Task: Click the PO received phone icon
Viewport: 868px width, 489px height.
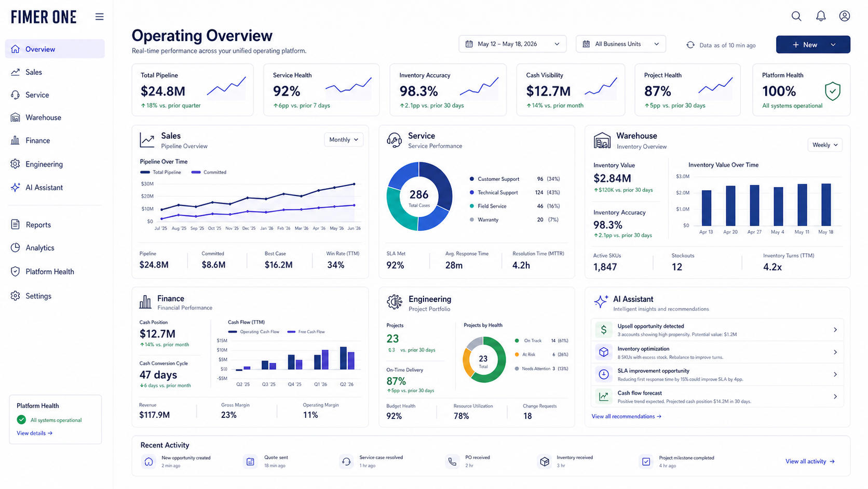Action: click(452, 461)
